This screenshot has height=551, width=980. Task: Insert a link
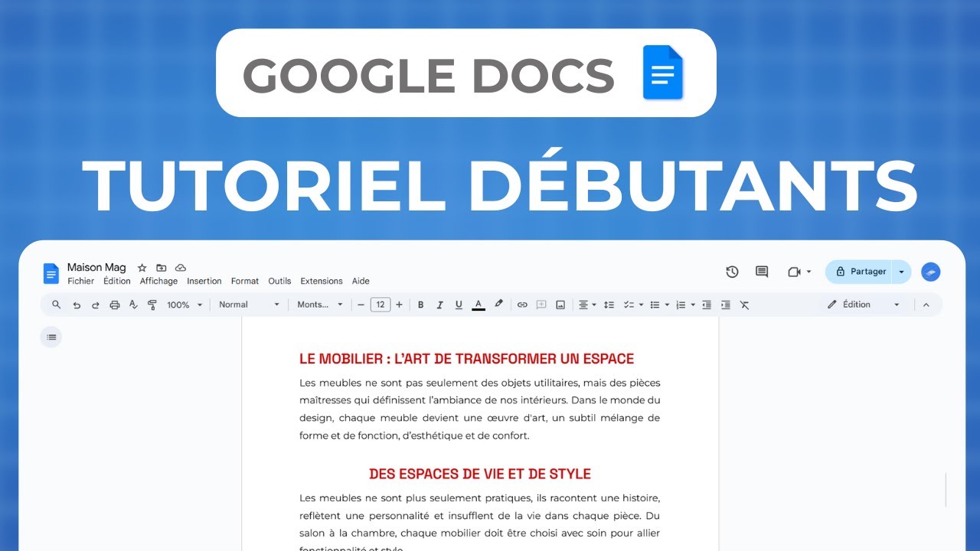522,305
